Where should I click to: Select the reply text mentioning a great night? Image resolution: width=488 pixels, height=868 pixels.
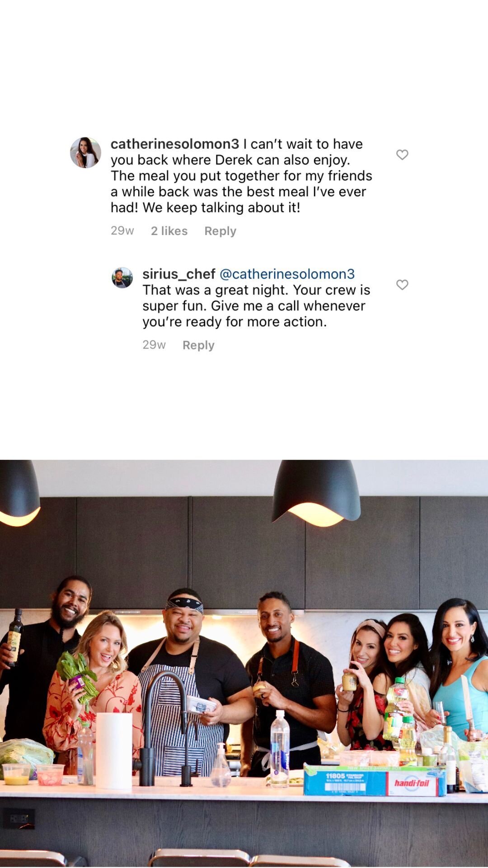[x=256, y=306]
